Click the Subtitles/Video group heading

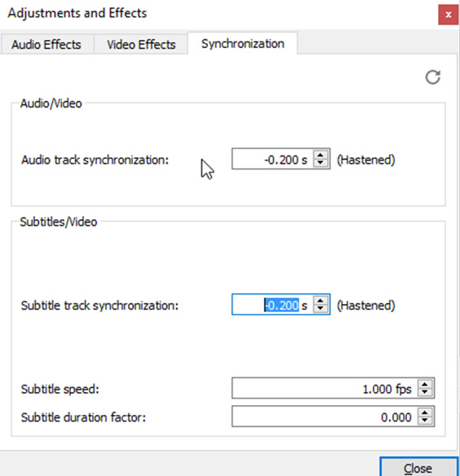point(59,222)
